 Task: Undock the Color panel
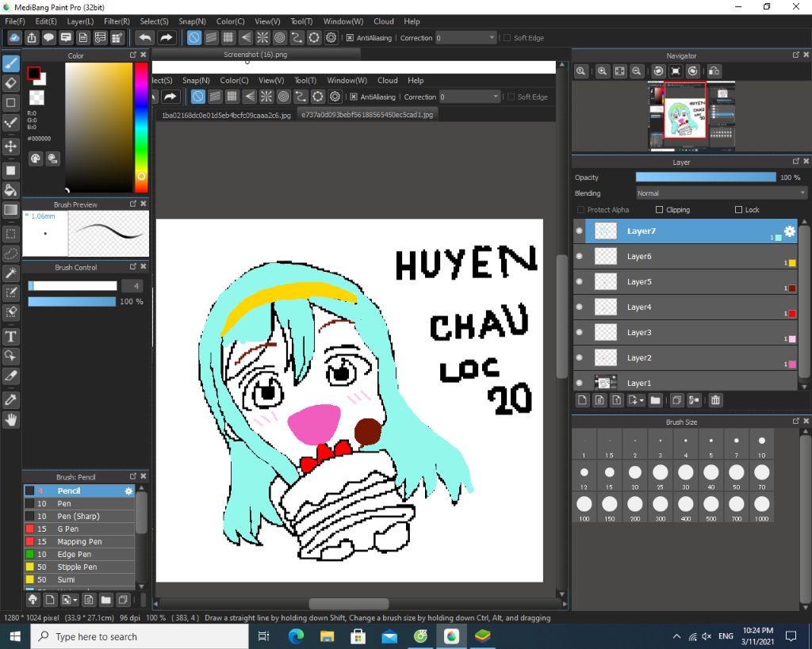click(x=132, y=55)
